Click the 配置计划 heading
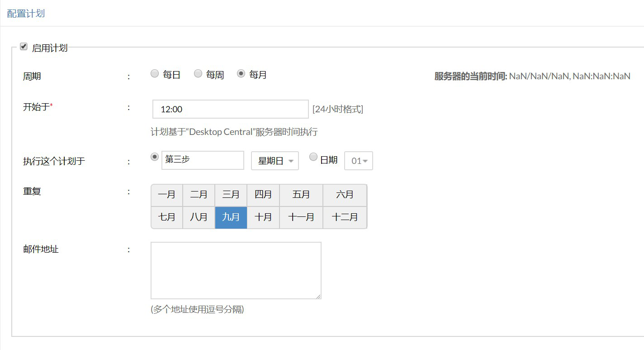This screenshot has width=644, height=350. coord(26,13)
